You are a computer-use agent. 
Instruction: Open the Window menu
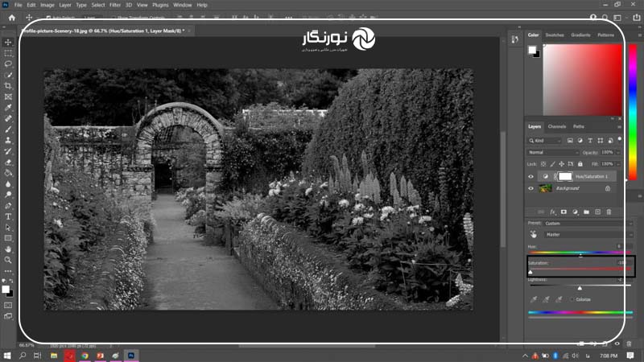pyautogui.click(x=183, y=5)
